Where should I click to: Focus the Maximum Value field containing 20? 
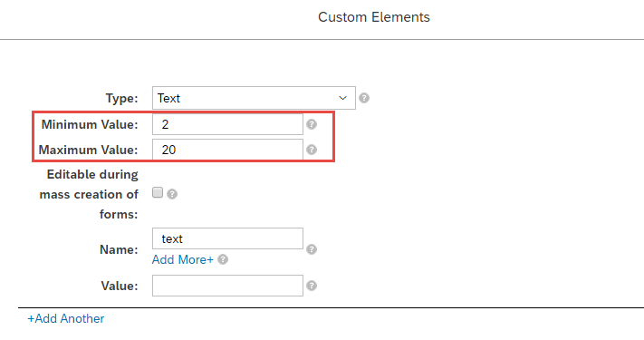(x=227, y=150)
